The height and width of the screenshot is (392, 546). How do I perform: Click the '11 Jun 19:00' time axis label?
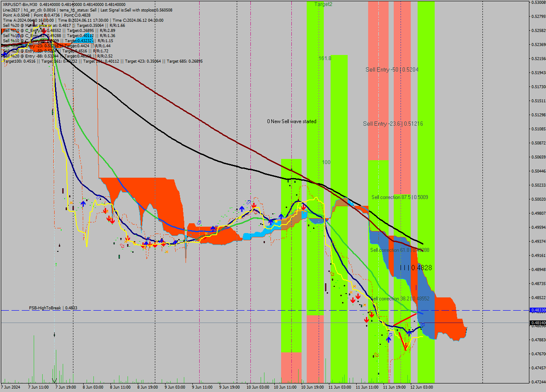pyautogui.click(x=394, y=387)
